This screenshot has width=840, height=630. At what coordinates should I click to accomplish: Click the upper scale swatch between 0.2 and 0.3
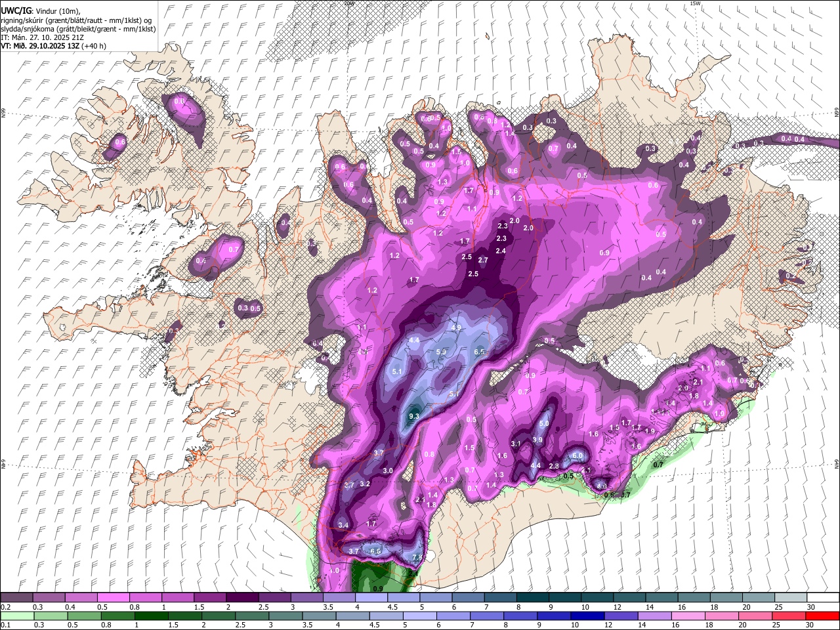tap(16, 598)
